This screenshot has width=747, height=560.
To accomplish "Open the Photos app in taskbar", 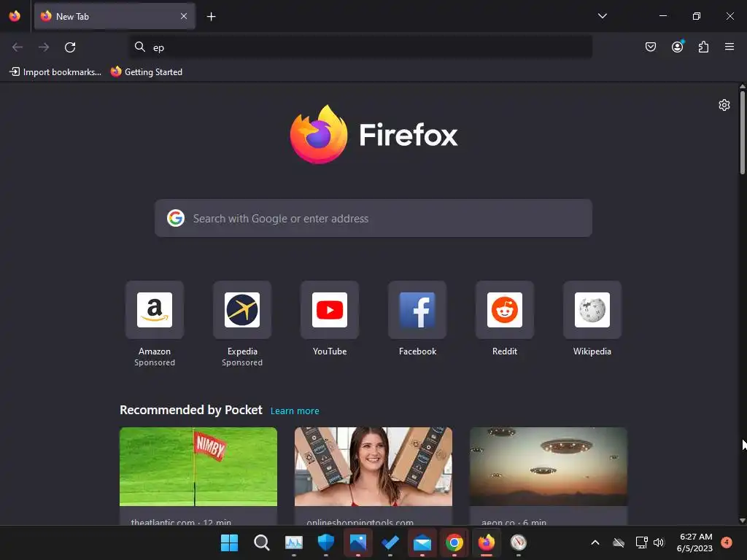I will [x=357, y=542].
